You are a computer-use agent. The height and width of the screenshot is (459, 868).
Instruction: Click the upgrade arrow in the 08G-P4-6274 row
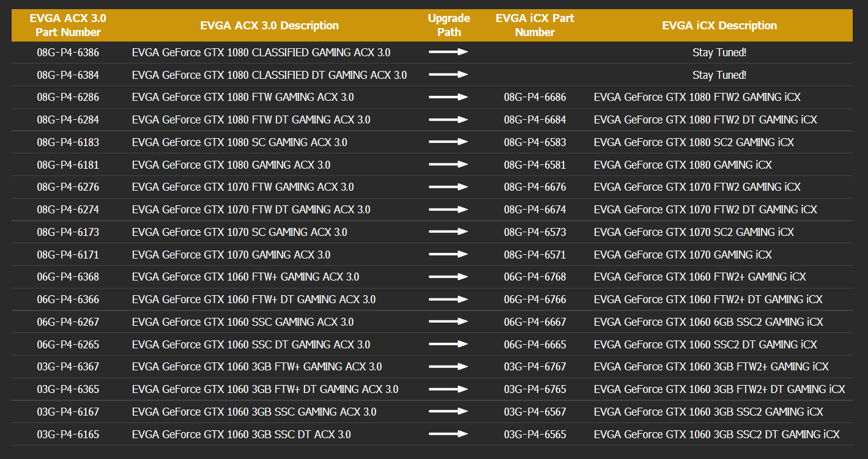448,210
